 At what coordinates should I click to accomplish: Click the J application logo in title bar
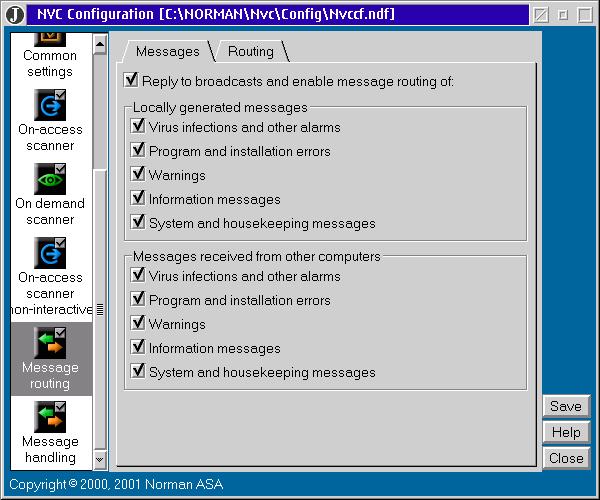click(15, 15)
